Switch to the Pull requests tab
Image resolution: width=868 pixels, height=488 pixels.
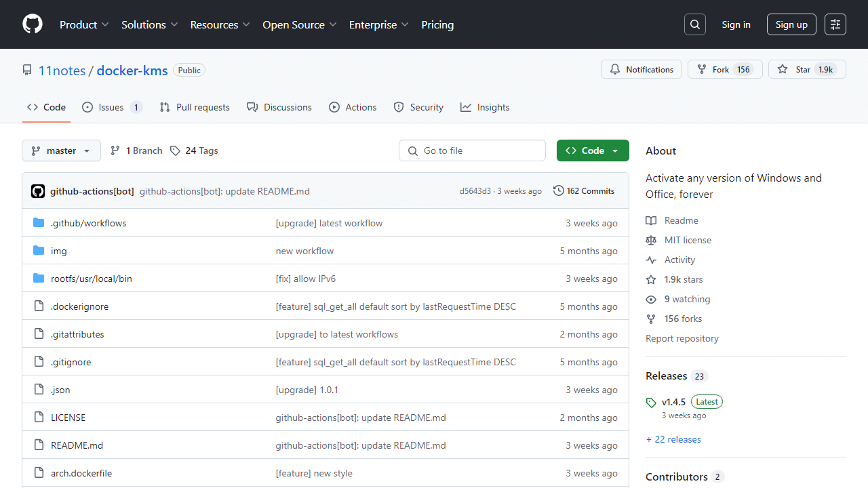coord(195,107)
